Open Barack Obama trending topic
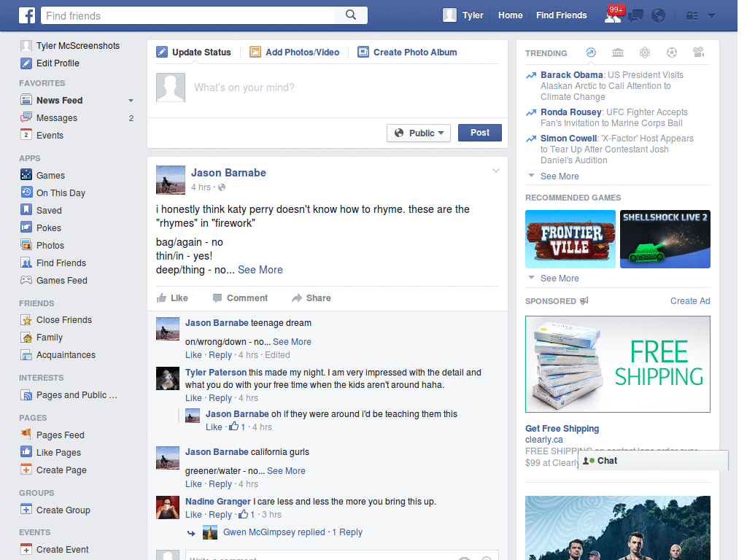This screenshot has height=560, width=747. tap(572, 75)
